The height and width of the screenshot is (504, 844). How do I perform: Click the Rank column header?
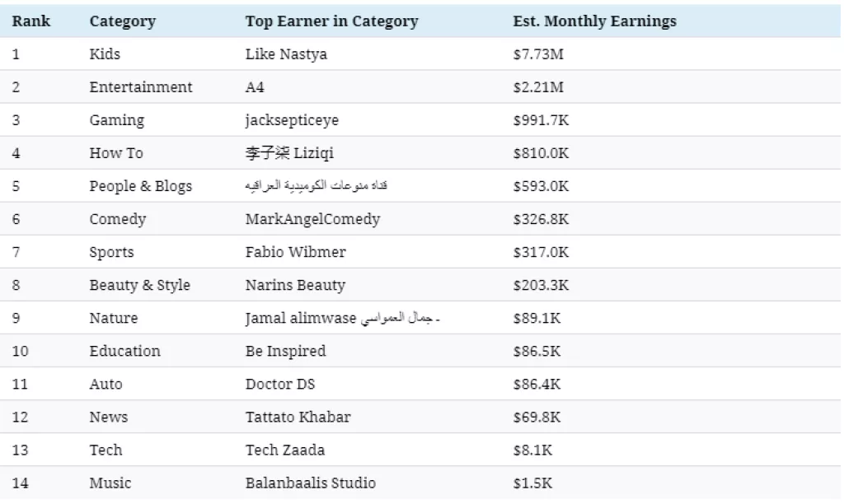tap(30, 21)
